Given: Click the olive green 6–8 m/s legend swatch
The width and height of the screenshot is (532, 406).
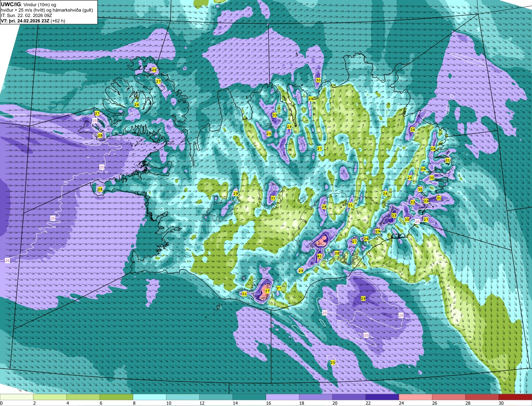Looking at the screenshot, I should click(x=116, y=397).
